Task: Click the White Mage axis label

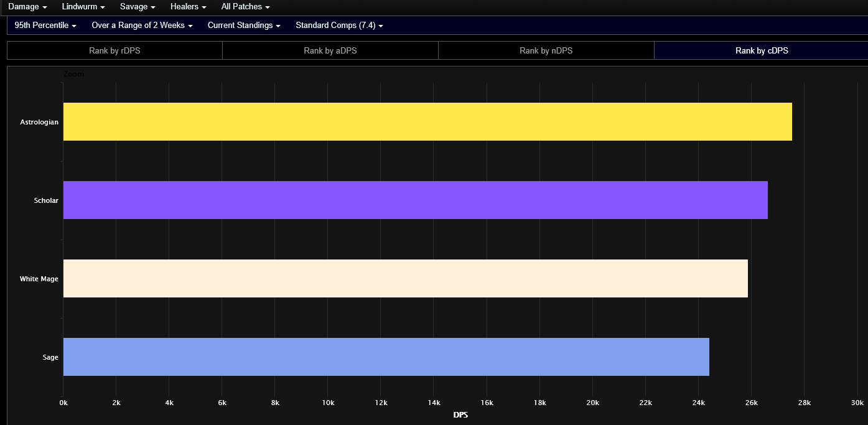Action: pos(39,279)
